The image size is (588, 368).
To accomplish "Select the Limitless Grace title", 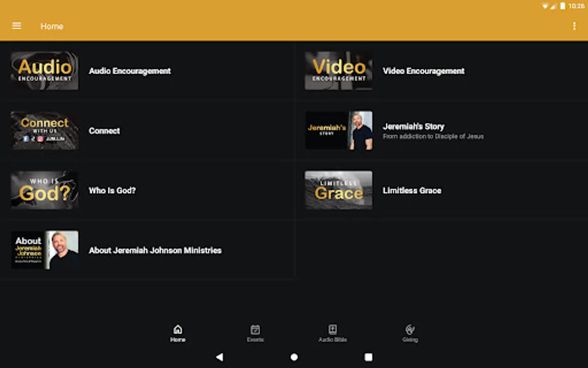I will click(412, 191).
